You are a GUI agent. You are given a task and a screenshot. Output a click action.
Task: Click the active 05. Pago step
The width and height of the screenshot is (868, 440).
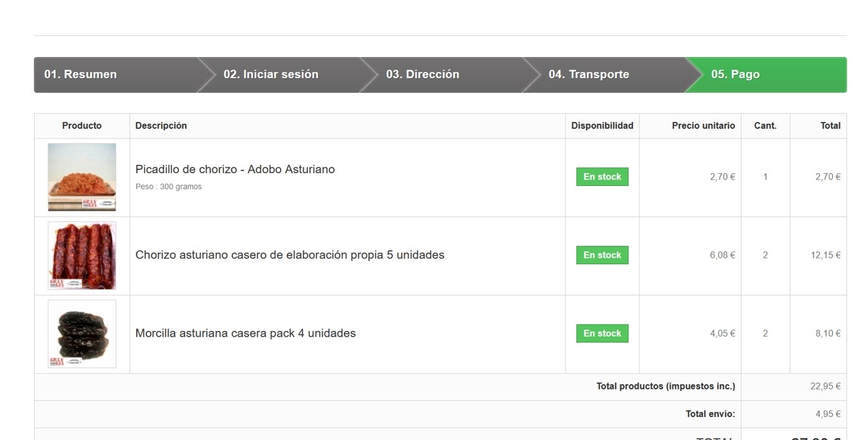click(x=735, y=74)
